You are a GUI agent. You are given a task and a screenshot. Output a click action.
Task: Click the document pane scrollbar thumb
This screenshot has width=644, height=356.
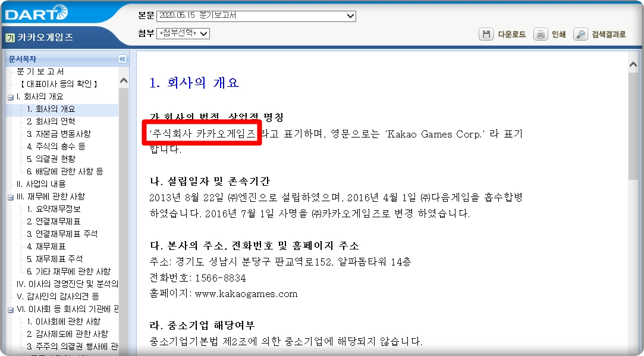[x=633, y=126]
